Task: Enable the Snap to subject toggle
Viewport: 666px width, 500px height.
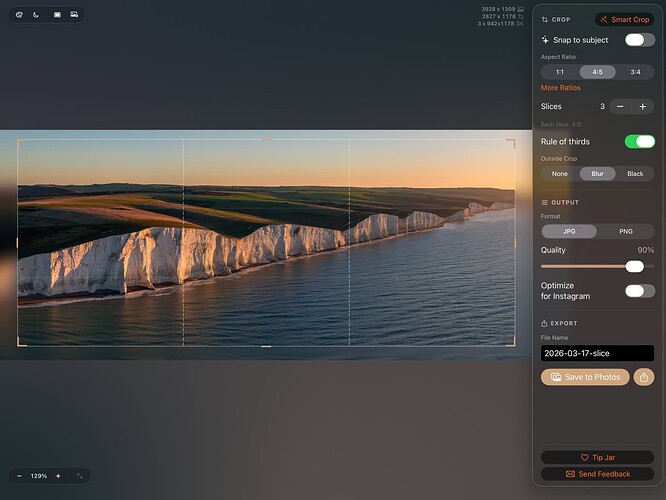Action: [639, 40]
